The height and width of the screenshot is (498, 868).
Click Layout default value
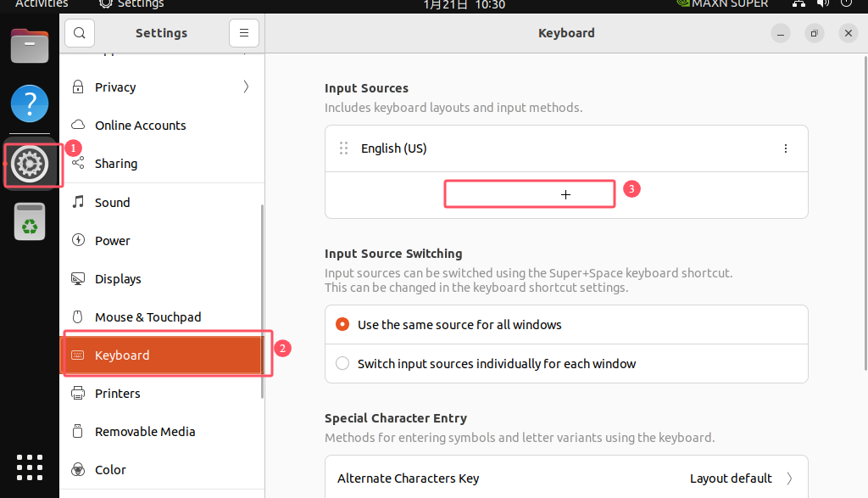click(731, 478)
